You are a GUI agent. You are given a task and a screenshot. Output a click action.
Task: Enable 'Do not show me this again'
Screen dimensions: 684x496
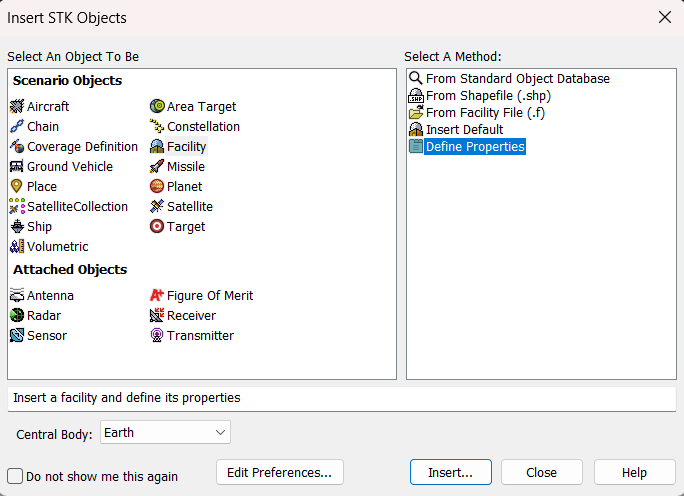(x=15, y=476)
